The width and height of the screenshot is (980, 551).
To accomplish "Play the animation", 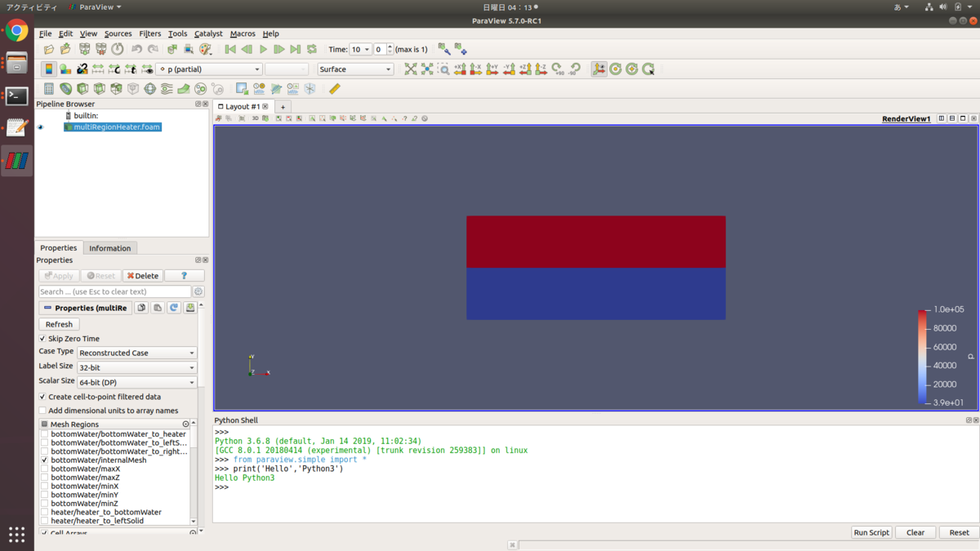I will 263,50.
